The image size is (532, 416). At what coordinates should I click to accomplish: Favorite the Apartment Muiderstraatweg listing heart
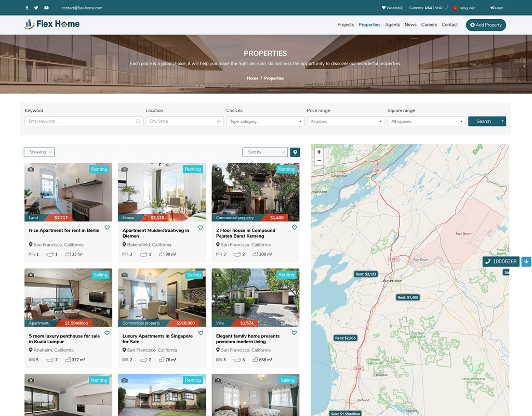pyautogui.click(x=201, y=228)
